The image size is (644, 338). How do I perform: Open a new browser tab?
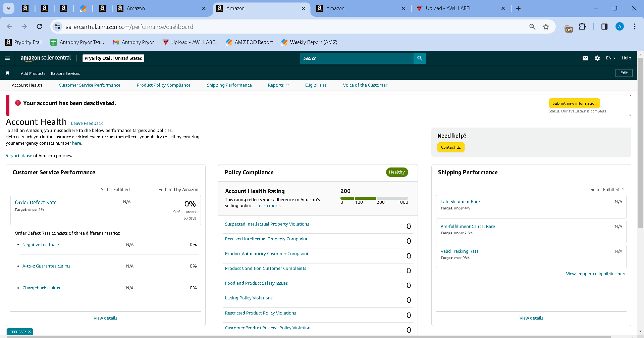click(518, 8)
